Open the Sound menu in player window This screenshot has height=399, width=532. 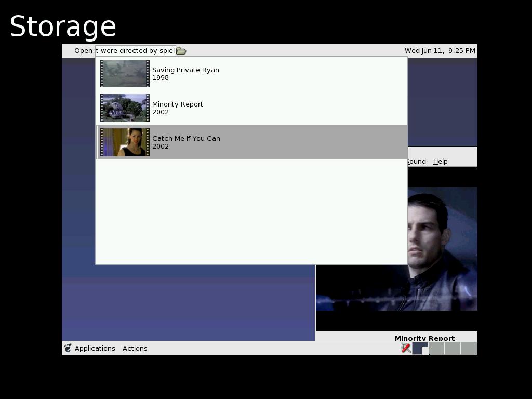[417, 162]
